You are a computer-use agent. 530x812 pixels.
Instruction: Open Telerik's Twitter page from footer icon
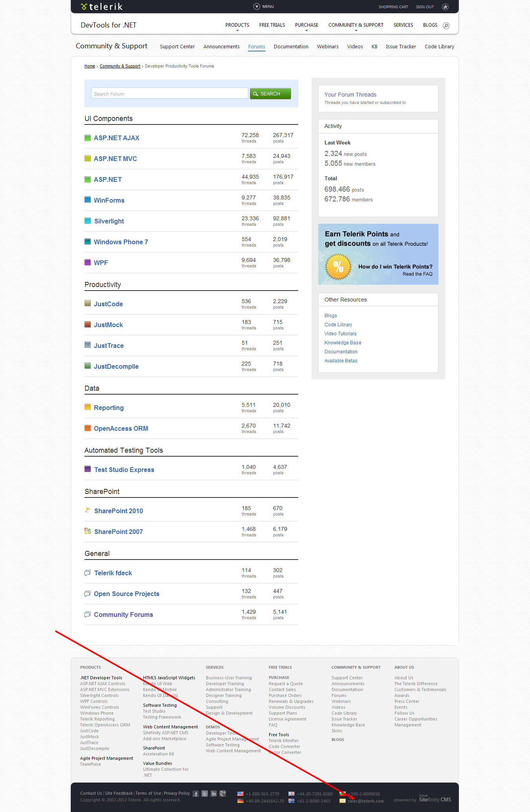click(205, 794)
